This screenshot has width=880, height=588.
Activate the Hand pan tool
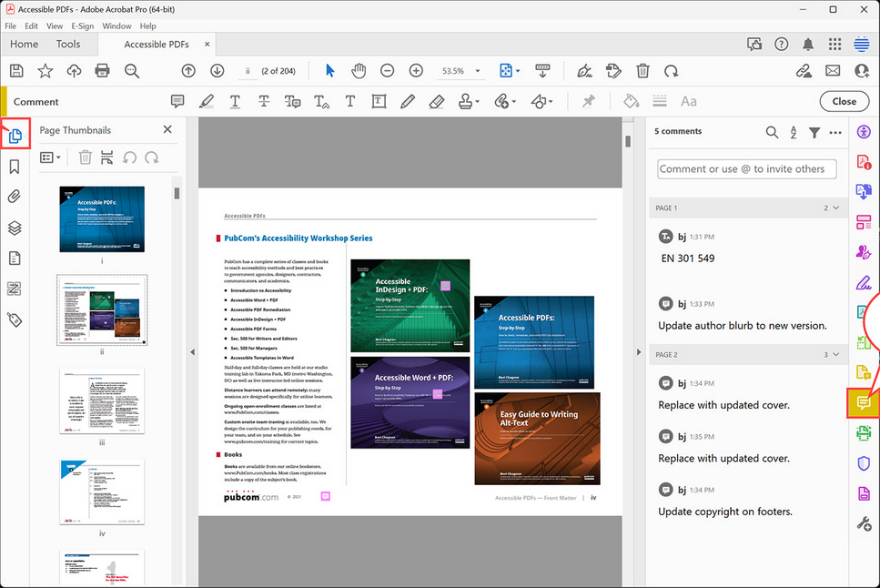(359, 71)
